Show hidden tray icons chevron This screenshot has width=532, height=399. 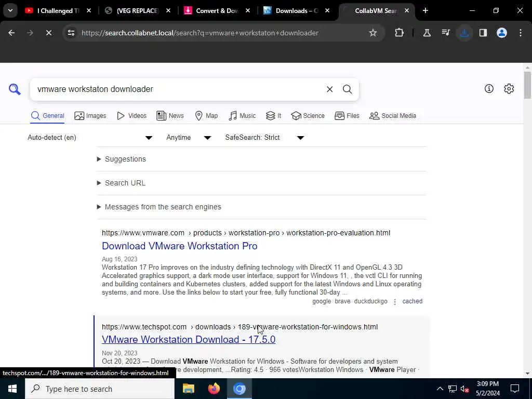coord(440,389)
